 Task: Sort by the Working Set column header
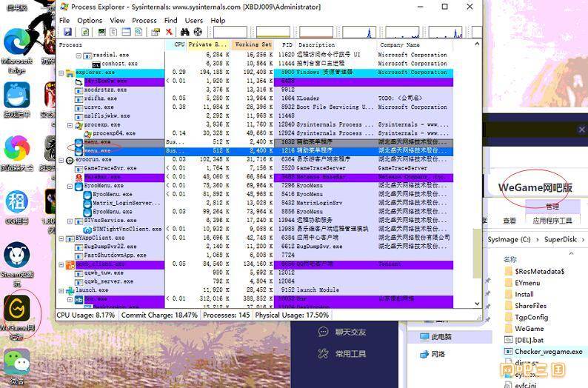point(252,44)
